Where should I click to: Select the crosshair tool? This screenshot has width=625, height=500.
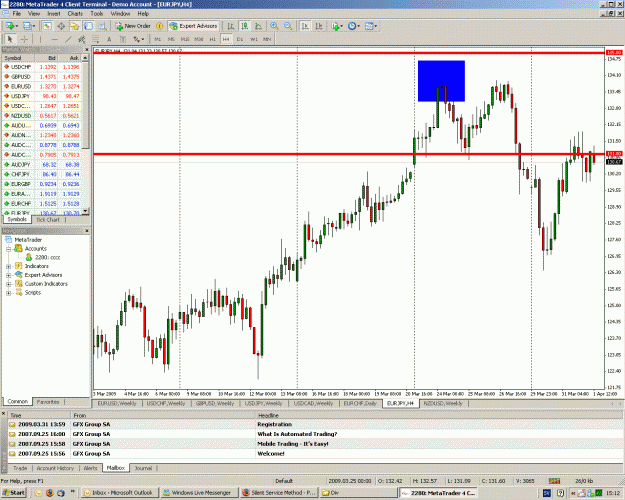click(x=24, y=39)
